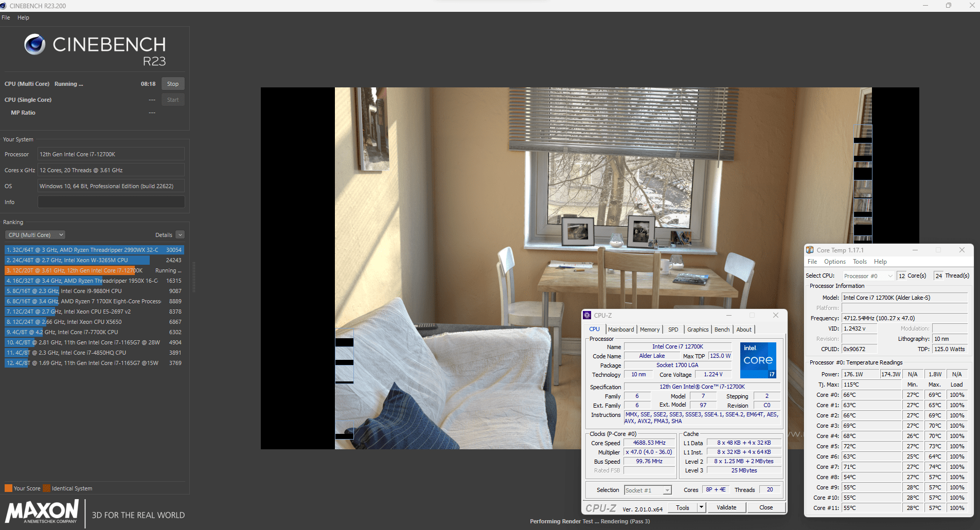
Task: Open the Cinebench Help menu
Action: pyautogui.click(x=23, y=17)
